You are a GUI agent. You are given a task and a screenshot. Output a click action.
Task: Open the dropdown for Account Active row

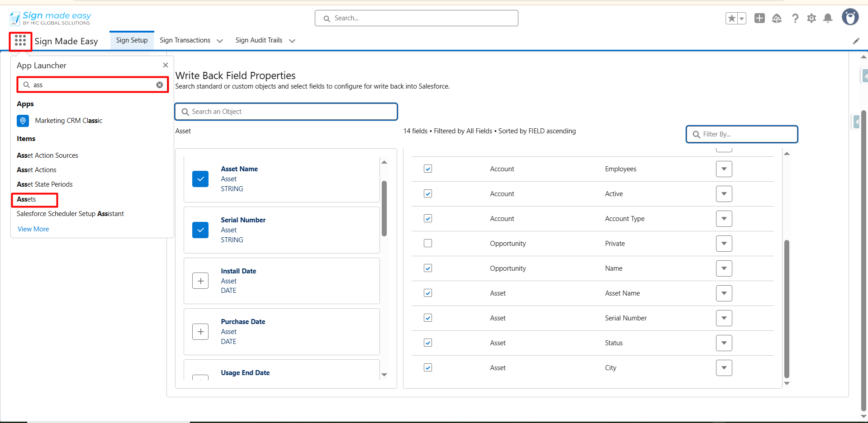[x=724, y=194]
